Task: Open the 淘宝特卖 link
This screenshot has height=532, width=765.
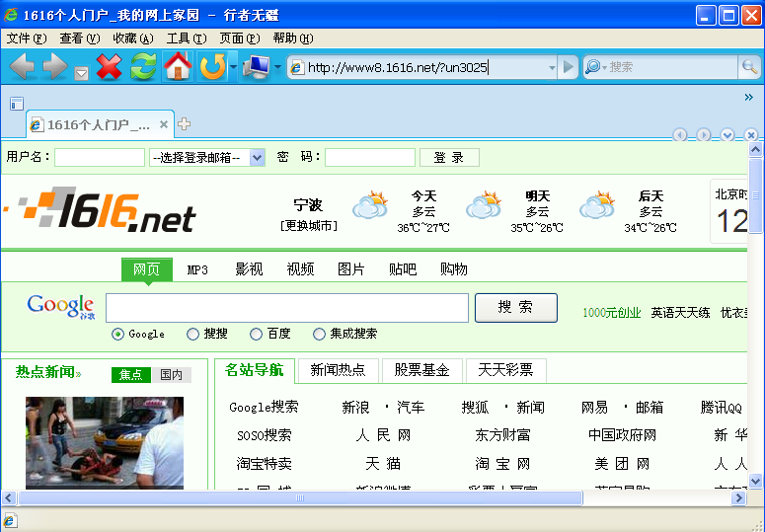Action: point(264,463)
